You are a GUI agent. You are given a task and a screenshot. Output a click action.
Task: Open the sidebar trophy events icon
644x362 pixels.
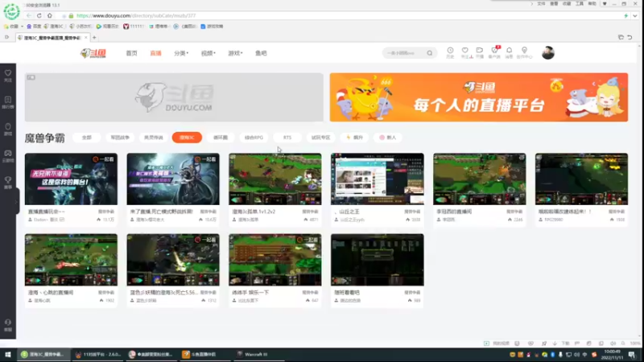(x=8, y=183)
